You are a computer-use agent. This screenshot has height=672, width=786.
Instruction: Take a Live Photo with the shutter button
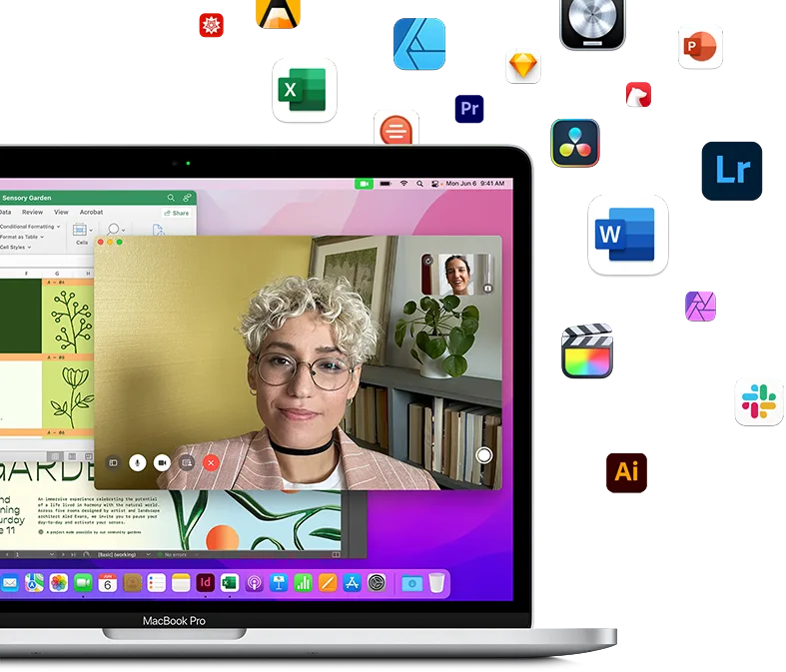click(x=483, y=455)
